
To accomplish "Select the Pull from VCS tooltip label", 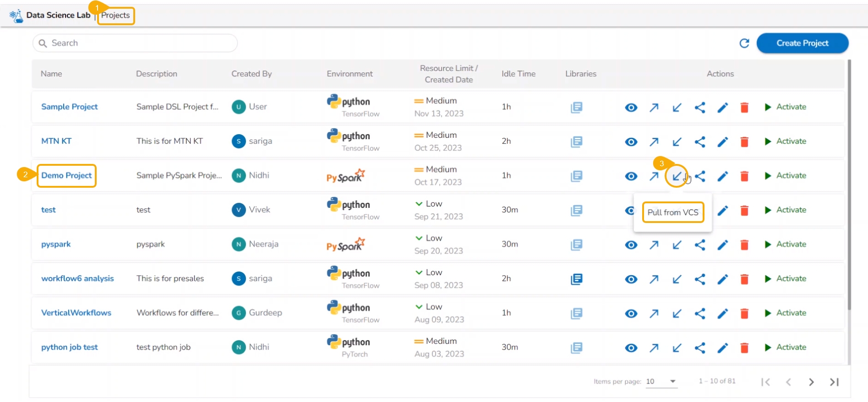I will click(672, 212).
